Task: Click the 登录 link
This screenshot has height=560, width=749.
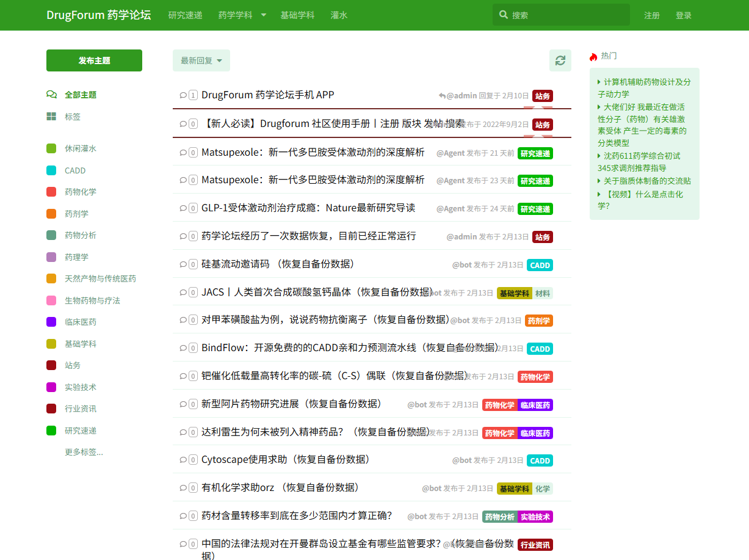Action: click(683, 15)
